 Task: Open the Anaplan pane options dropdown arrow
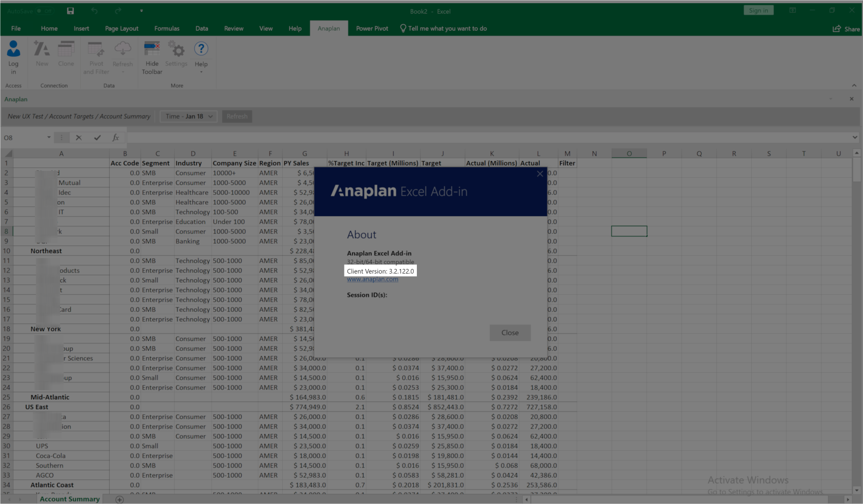[831, 99]
